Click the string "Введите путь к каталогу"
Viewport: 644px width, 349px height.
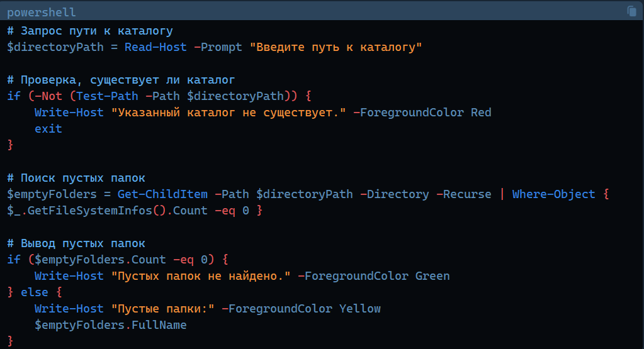pos(336,47)
